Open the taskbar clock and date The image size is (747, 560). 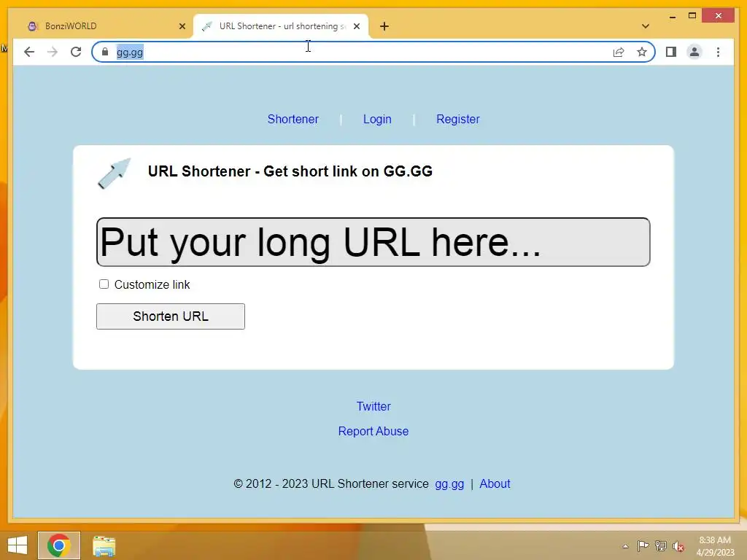[715, 546]
